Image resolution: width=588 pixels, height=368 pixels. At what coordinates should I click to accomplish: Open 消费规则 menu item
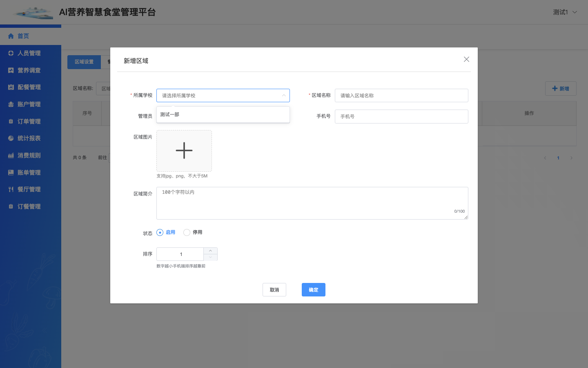pyautogui.click(x=31, y=155)
